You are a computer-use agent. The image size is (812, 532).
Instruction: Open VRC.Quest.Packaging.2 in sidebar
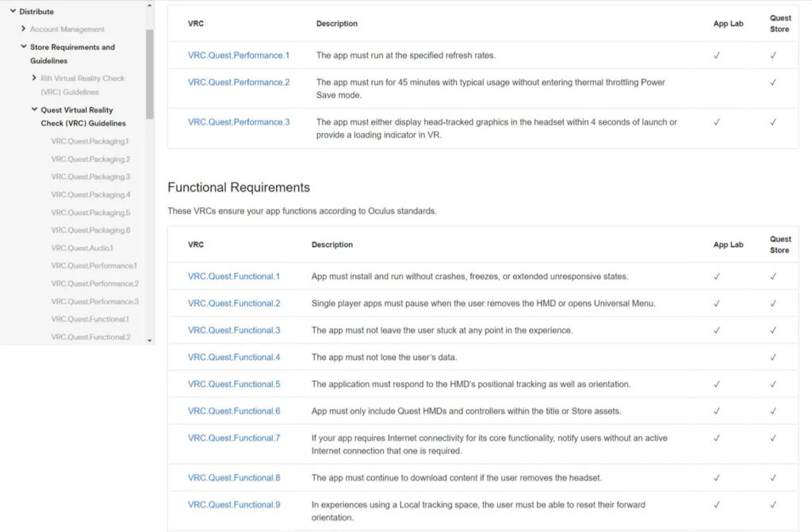(90, 159)
